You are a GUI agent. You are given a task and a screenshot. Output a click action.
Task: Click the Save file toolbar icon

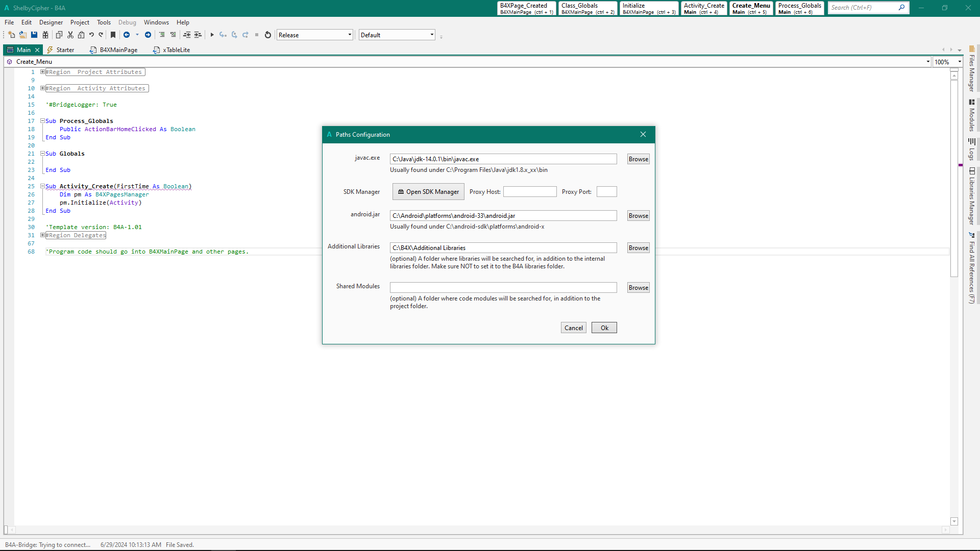(x=34, y=35)
